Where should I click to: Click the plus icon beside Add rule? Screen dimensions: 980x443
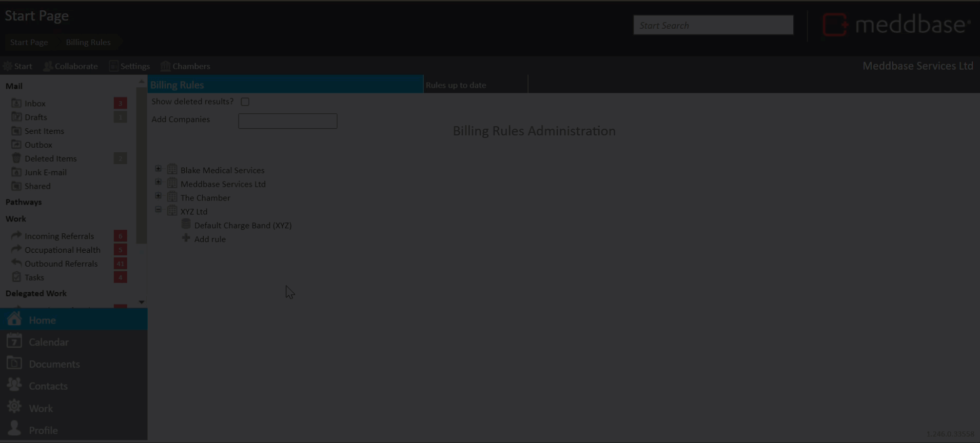pyautogui.click(x=186, y=238)
